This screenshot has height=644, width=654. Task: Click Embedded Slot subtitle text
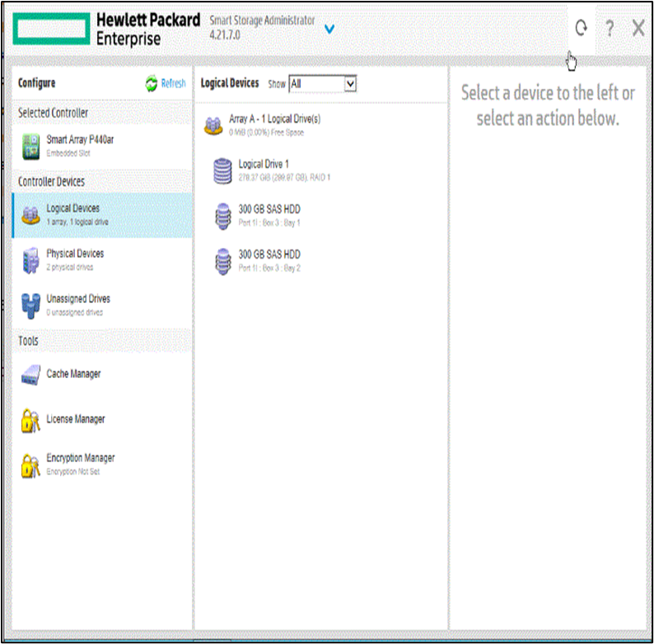68,153
